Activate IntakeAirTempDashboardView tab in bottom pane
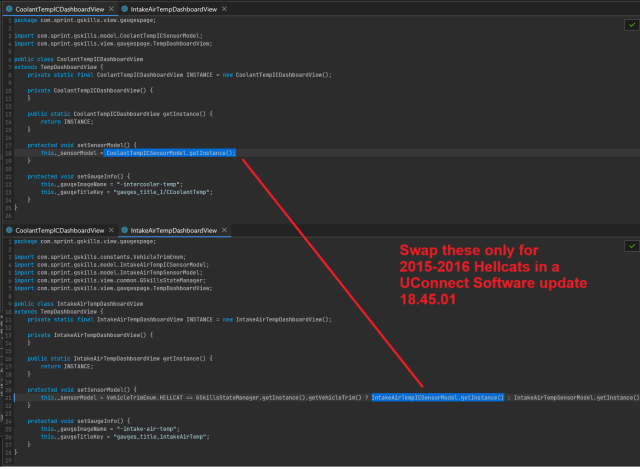Image resolution: width=640 pixels, height=469 pixels. click(172, 230)
